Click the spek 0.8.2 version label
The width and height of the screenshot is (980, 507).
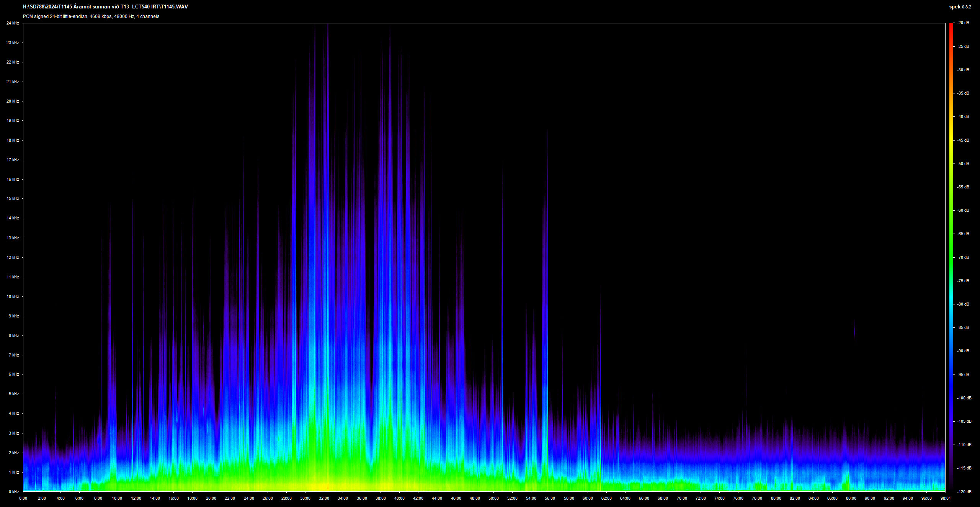(x=960, y=7)
